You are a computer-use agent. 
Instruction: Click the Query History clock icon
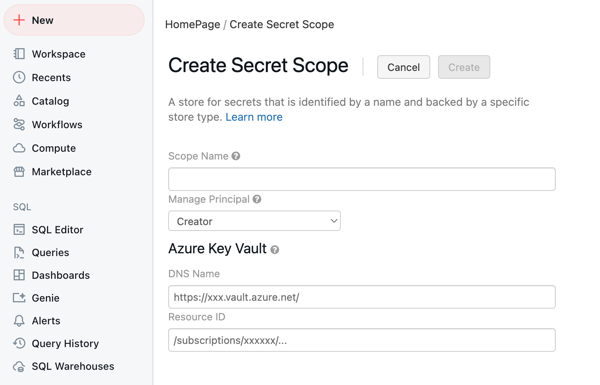tap(19, 343)
